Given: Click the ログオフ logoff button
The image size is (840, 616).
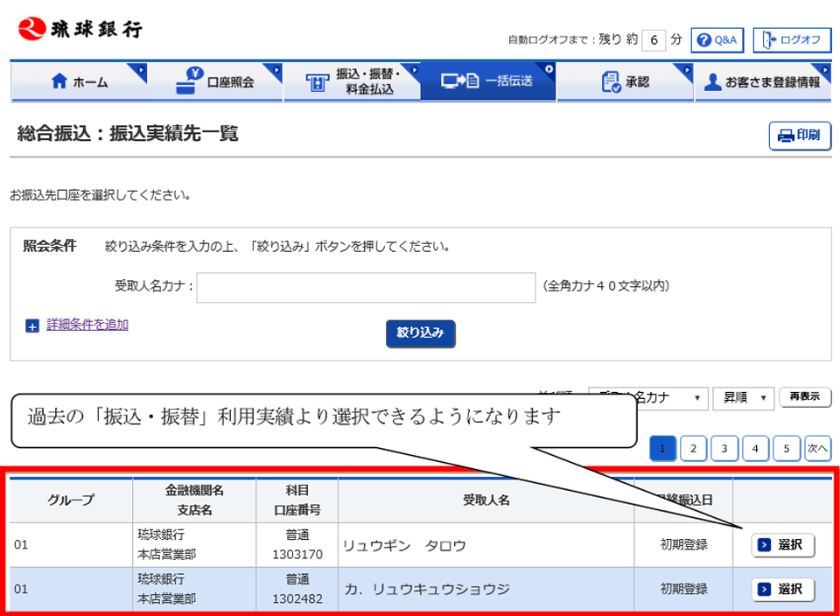Looking at the screenshot, I should (791, 40).
